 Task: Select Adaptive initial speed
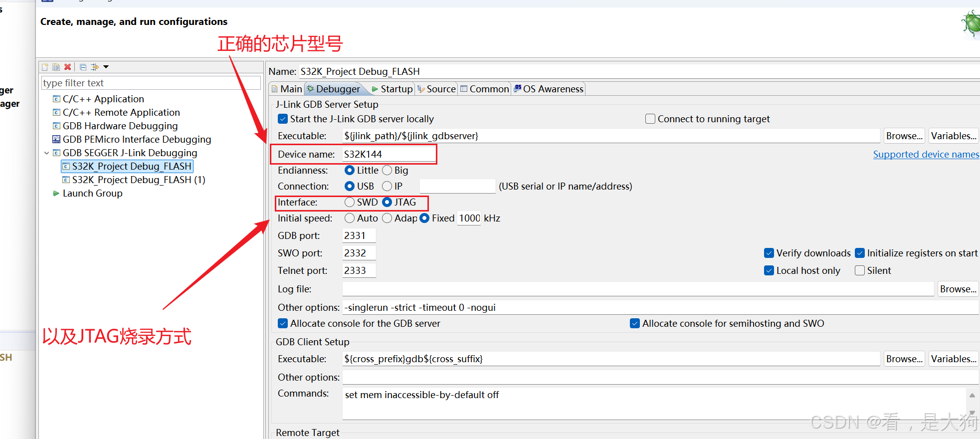pos(387,218)
